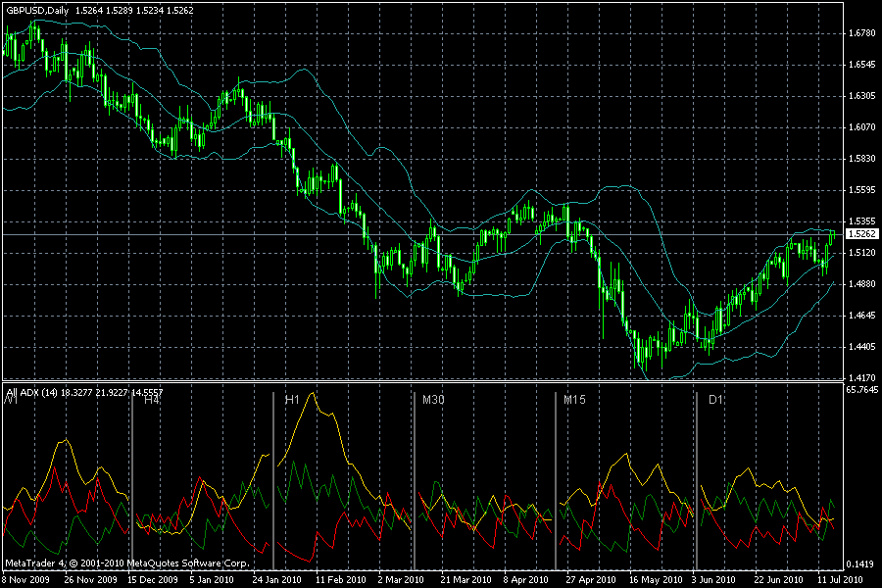
Task: Select the M15 timeframe label
Action: tap(574, 400)
